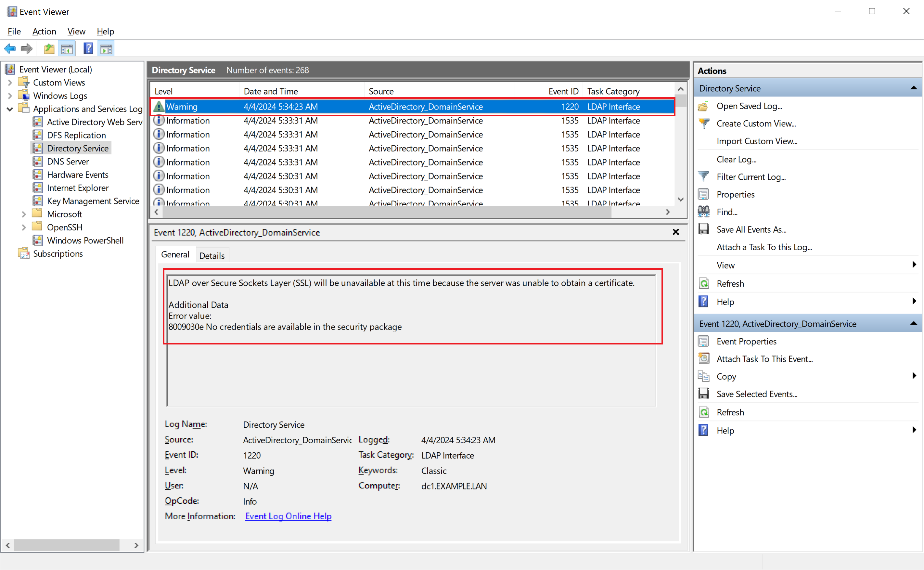The width and height of the screenshot is (924, 570).
Task: Switch to the Details tab
Action: (212, 256)
